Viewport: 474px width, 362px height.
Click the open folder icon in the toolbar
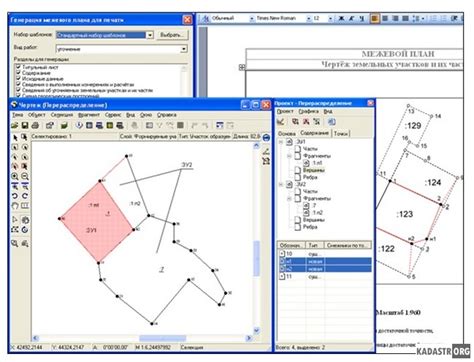pyautogui.click(x=14, y=125)
